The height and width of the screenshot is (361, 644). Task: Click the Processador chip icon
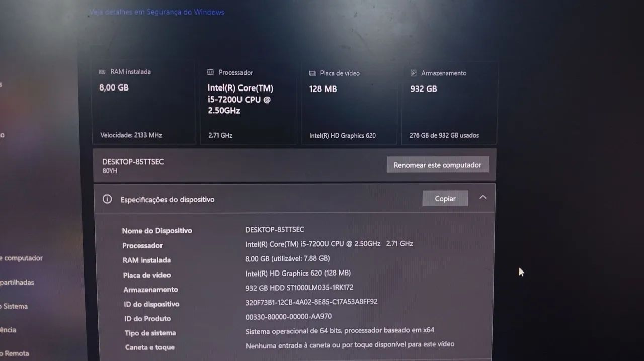210,72
